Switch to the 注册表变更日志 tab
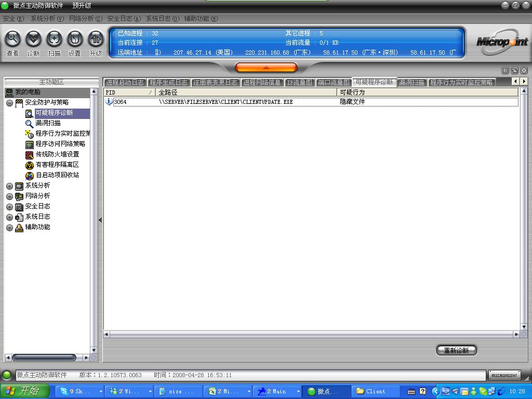The width and height of the screenshot is (532, 399). 215,83
